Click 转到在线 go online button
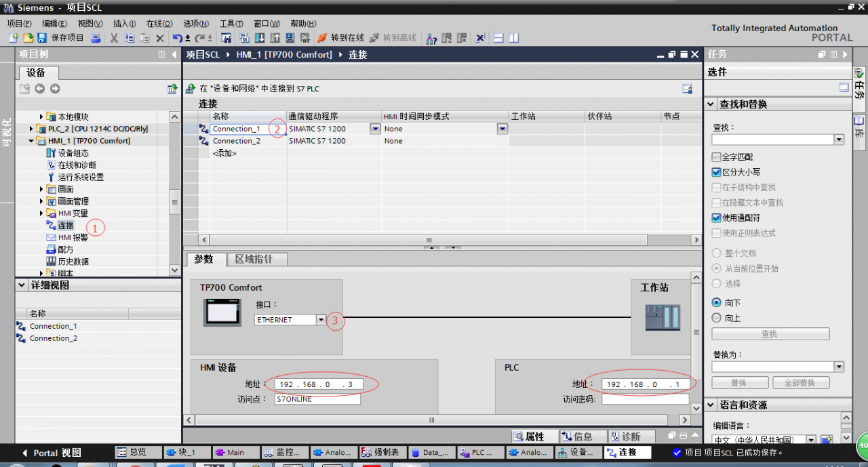The image size is (868, 467). [x=340, y=38]
